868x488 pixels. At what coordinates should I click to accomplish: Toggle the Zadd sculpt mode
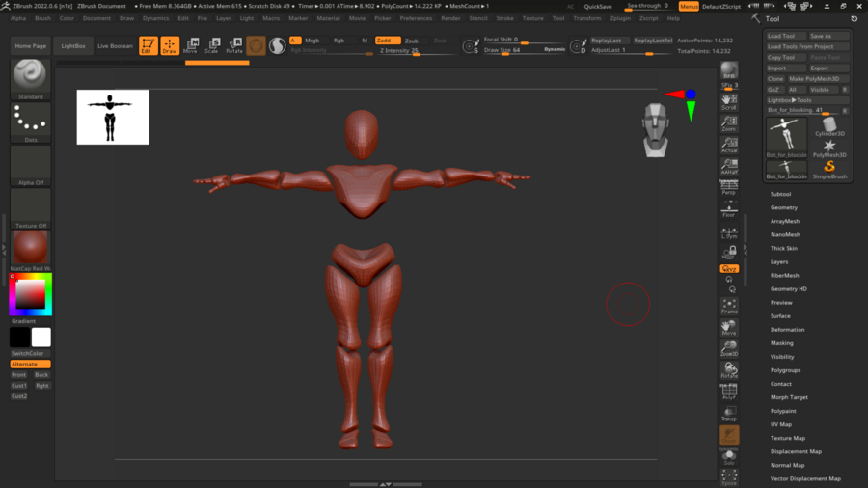(x=386, y=41)
